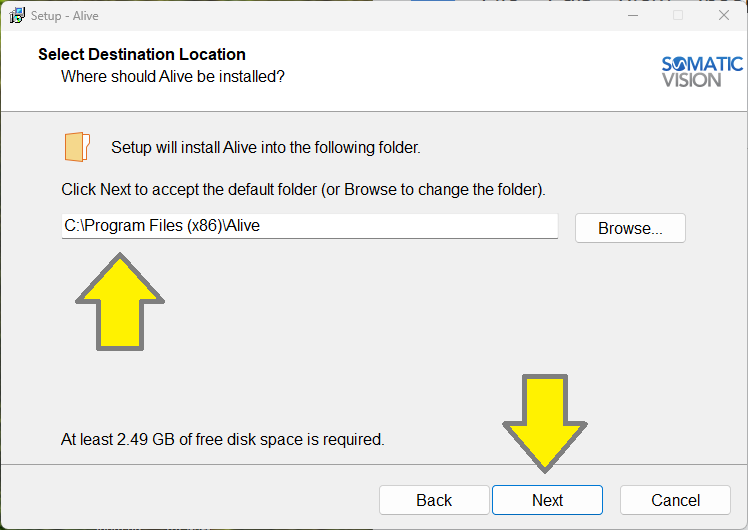The height and width of the screenshot is (530, 748).
Task: Click the yellow arrow pointing down at Next
Action: pos(545,422)
